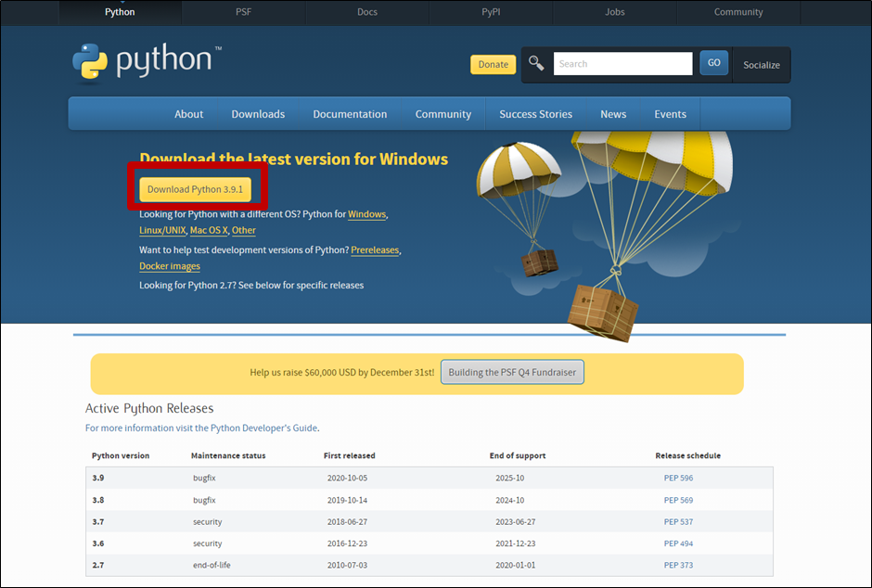Click the yellow Donate button
Viewport: 872px width, 588px height.
[x=494, y=65]
